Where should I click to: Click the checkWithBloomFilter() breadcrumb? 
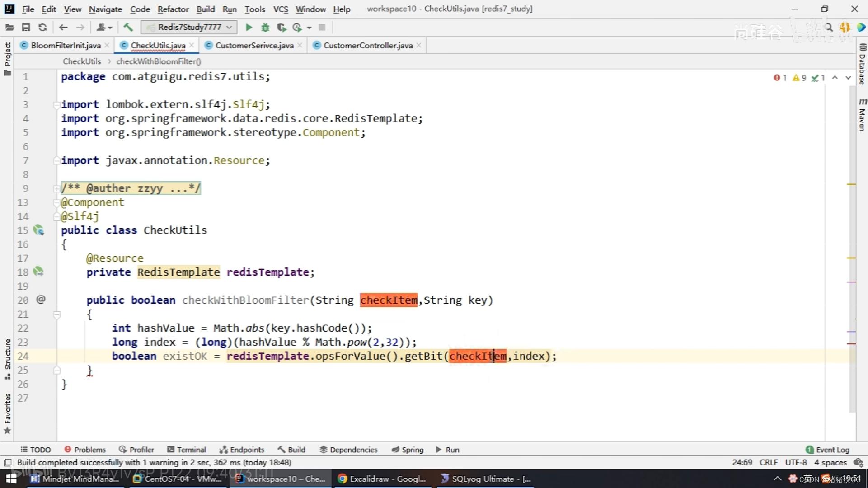pos(159,61)
